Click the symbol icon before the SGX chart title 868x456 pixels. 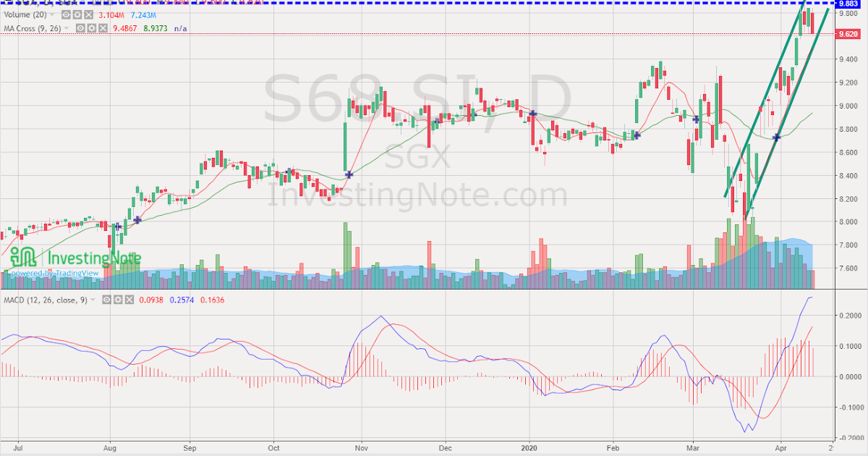(x=7, y=3)
